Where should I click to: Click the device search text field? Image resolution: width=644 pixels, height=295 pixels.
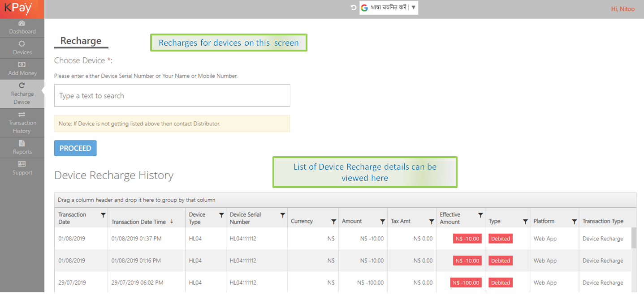pyautogui.click(x=172, y=95)
